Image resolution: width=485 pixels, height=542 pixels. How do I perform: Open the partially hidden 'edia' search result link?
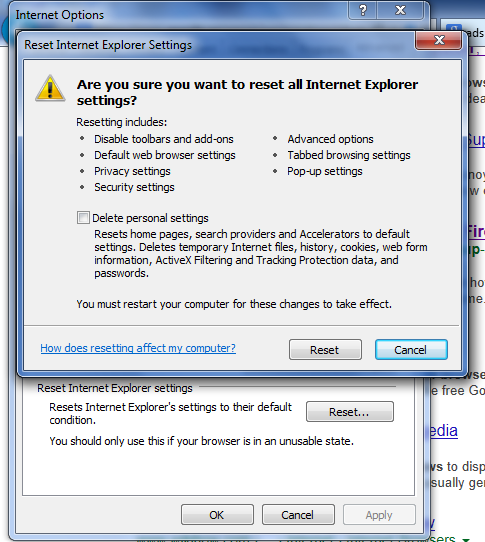444,431
